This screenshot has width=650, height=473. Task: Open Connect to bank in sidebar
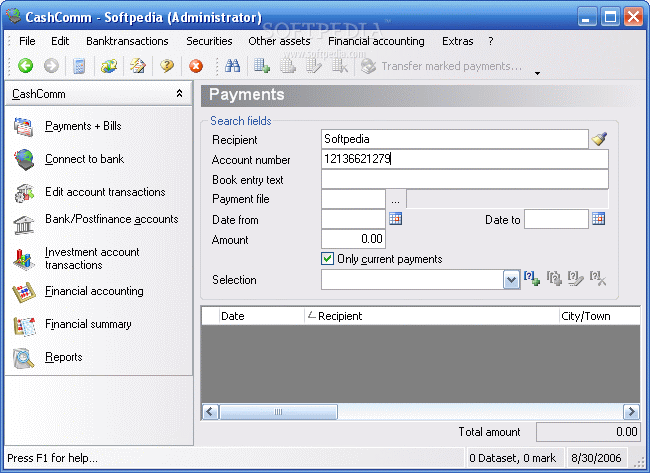85,159
